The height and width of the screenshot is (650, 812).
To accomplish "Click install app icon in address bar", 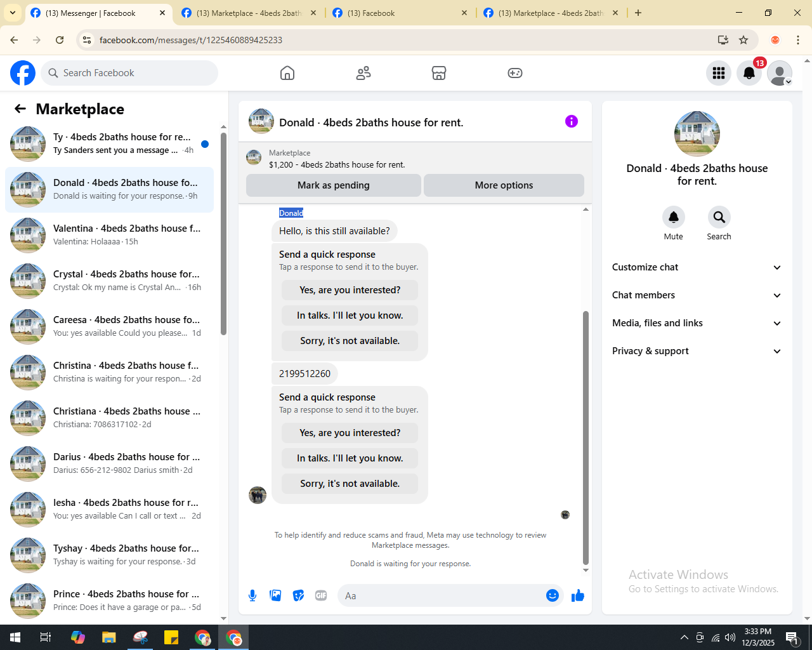I will click(723, 40).
